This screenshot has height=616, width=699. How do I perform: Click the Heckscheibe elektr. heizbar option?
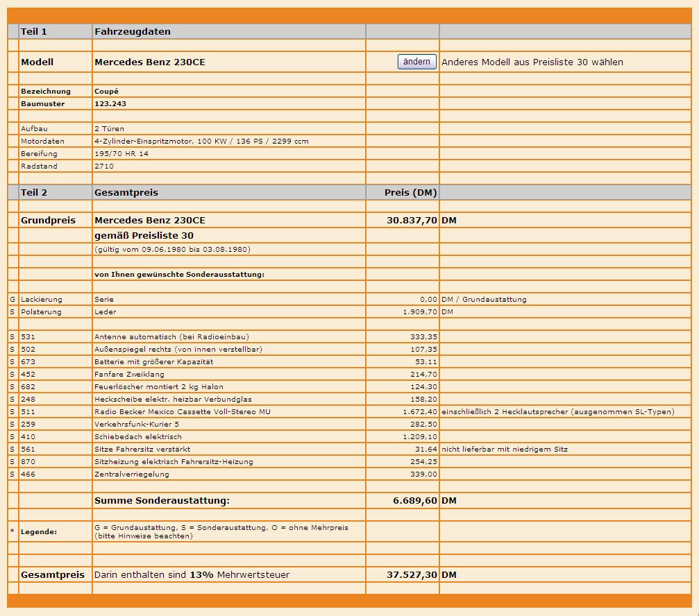coord(173,399)
